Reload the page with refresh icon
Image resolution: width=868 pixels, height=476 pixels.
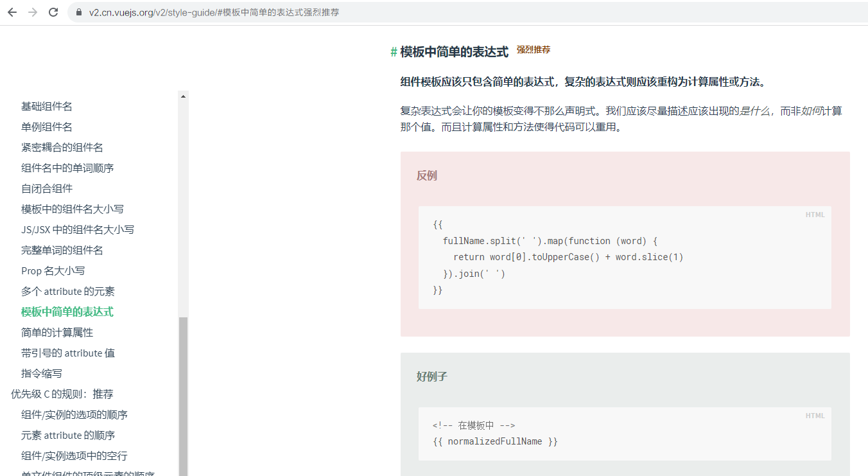tap(53, 12)
